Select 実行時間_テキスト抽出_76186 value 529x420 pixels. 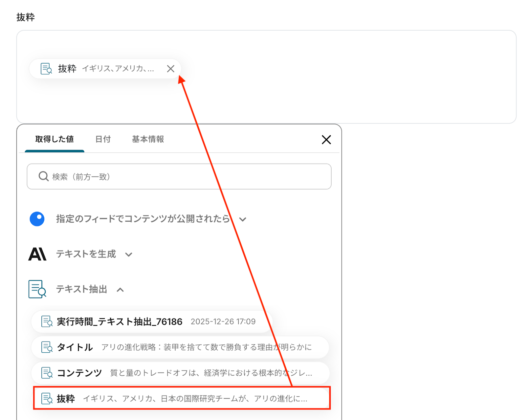click(x=152, y=322)
